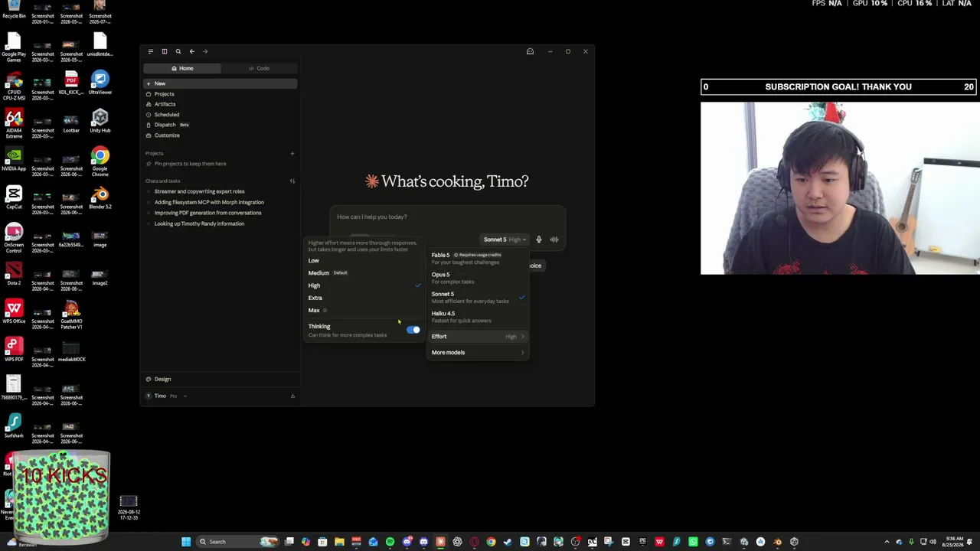
Task: Toggle the sidebar panel icon
Action: click(x=164, y=51)
